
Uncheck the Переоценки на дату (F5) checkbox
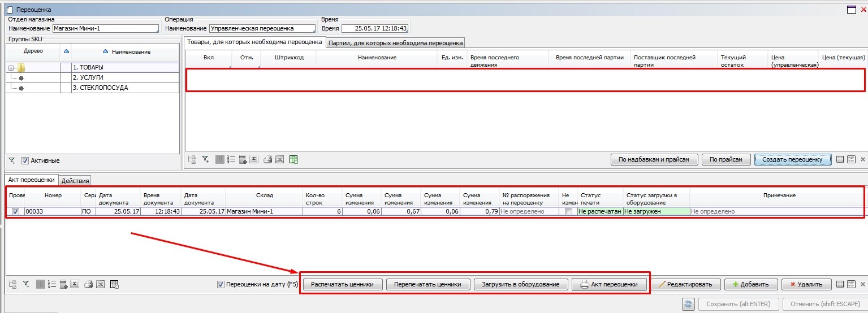pos(221,284)
